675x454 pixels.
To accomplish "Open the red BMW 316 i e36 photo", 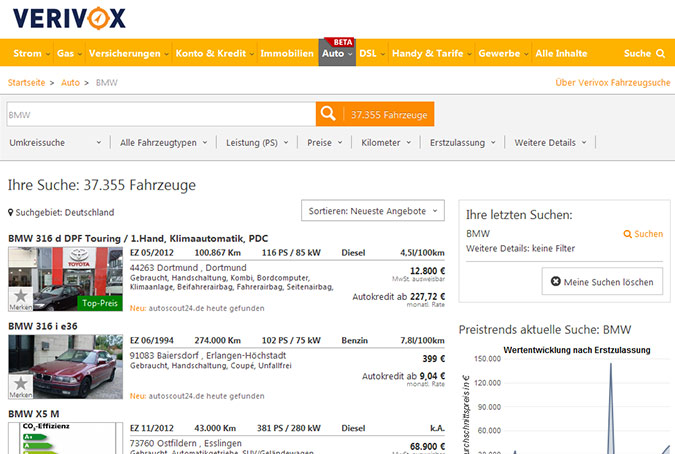I will pos(65,367).
